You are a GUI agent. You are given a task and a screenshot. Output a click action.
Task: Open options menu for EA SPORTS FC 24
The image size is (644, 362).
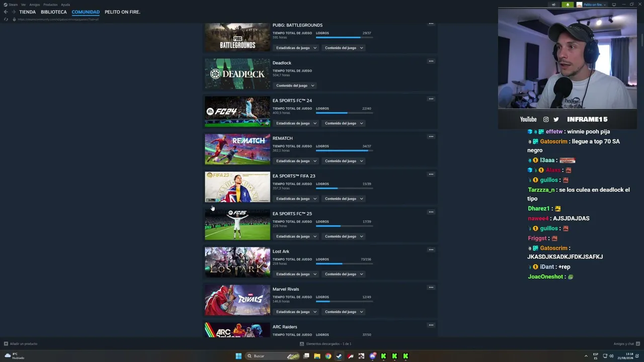(x=431, y=99)
